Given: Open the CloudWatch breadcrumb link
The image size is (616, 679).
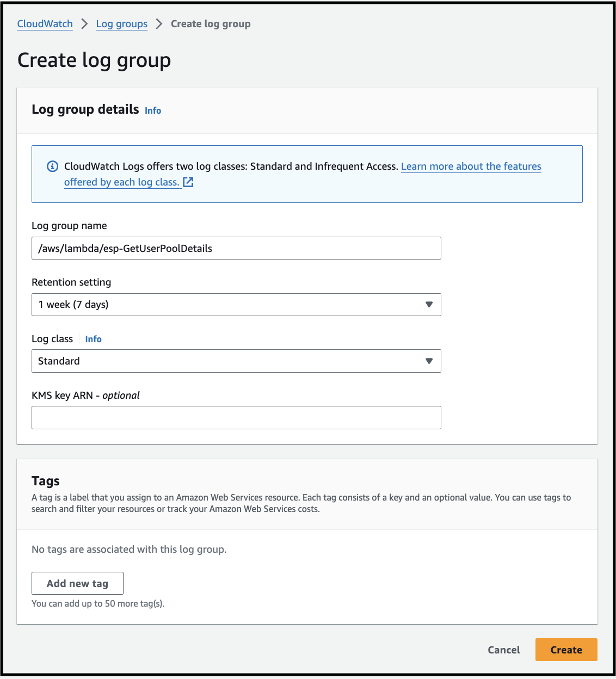Looking at the screenshot, I should pos(45,24).
